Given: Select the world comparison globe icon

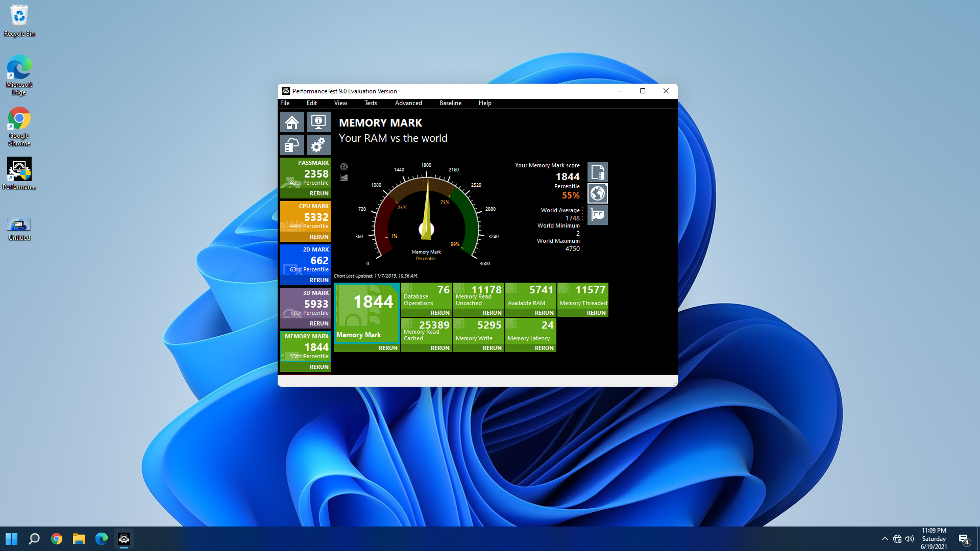Looking at the screenshot, I should tap(598, 193).
